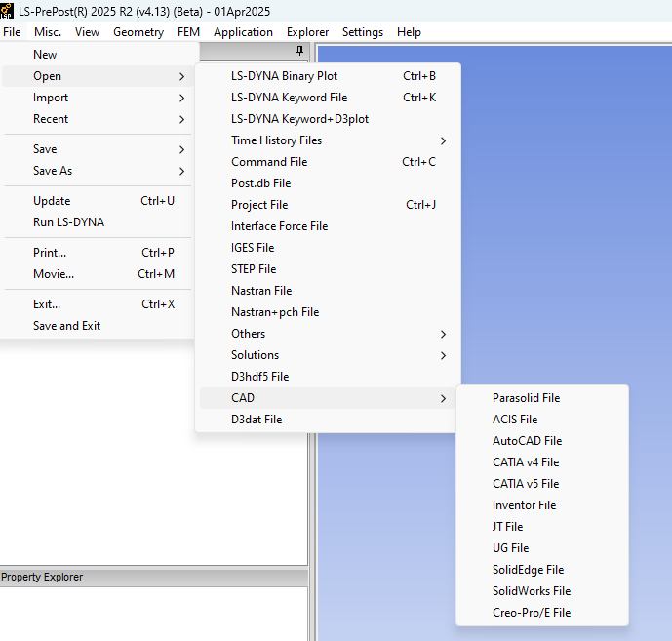Screen dimensions: 672x641
Task: Expand the Others submenu
Action: pos(328,334)
